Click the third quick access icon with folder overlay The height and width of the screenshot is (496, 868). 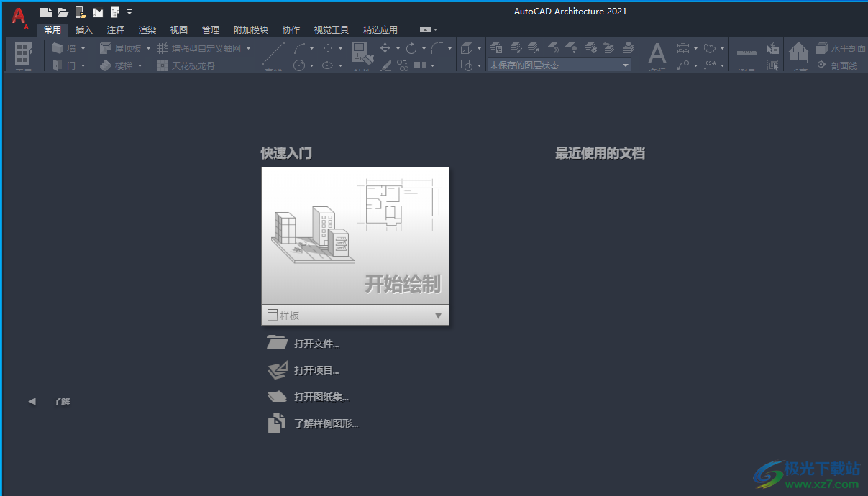tap(81, 12)
